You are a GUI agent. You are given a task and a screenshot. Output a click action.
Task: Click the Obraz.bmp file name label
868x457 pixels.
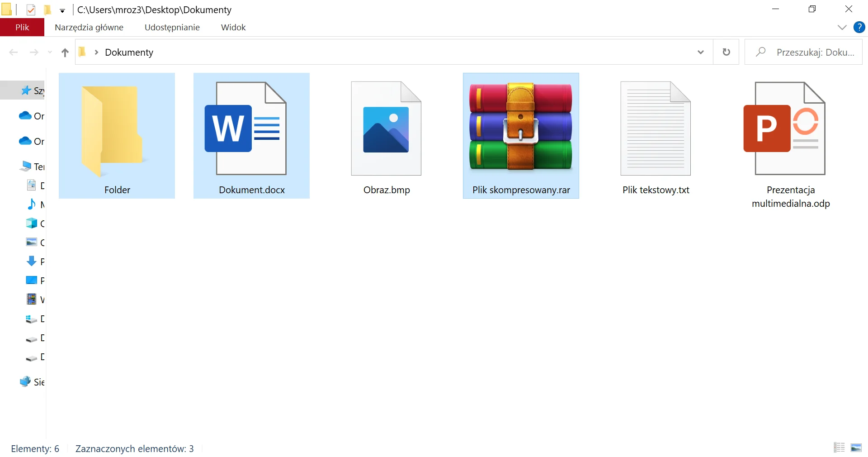(387, 190)
